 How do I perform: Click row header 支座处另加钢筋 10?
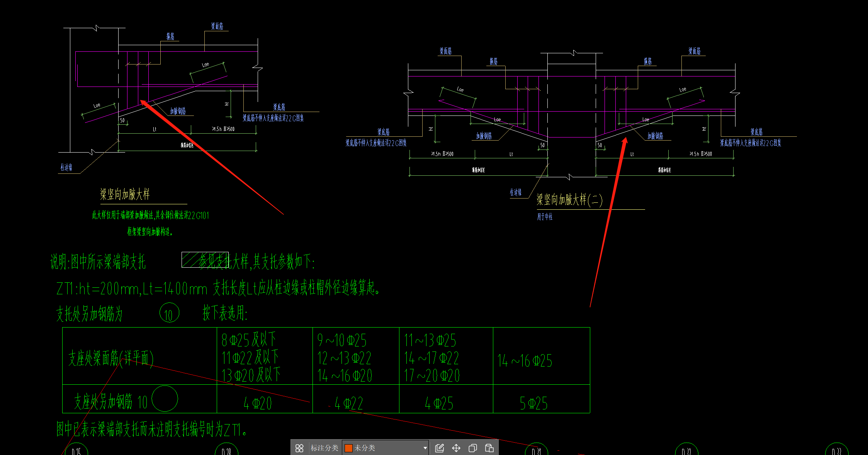(x=111, y=402)
